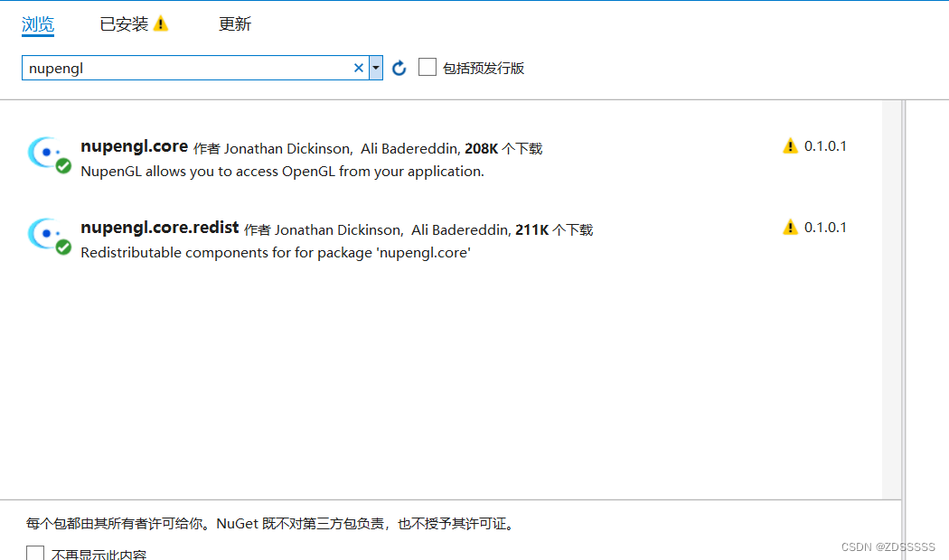Open version dropdown for nupengl.core 0.1.0.1
Viewport: 949px width, 560px height.
[823, 145]
